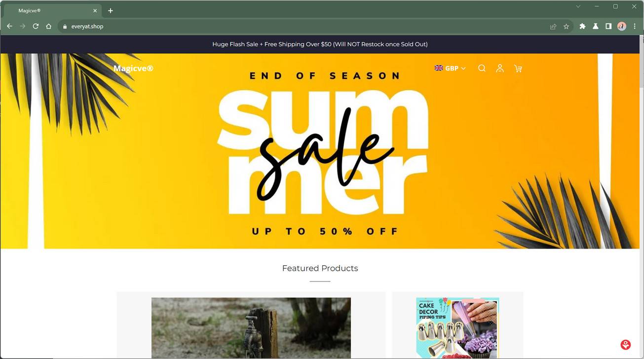Viewport: 644px width, 359px height.
Task: Toggle the browser side panel icon
Action: (x=608, y=26)
